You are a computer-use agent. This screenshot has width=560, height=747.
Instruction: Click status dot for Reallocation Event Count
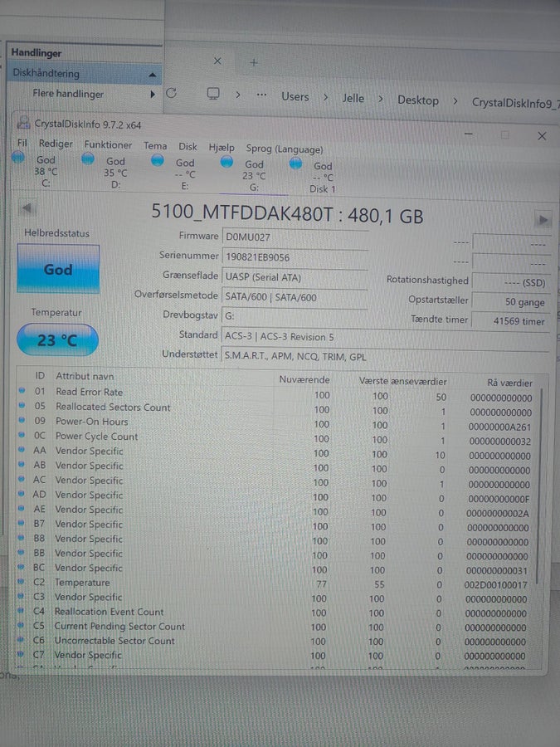tap(21, 610)
